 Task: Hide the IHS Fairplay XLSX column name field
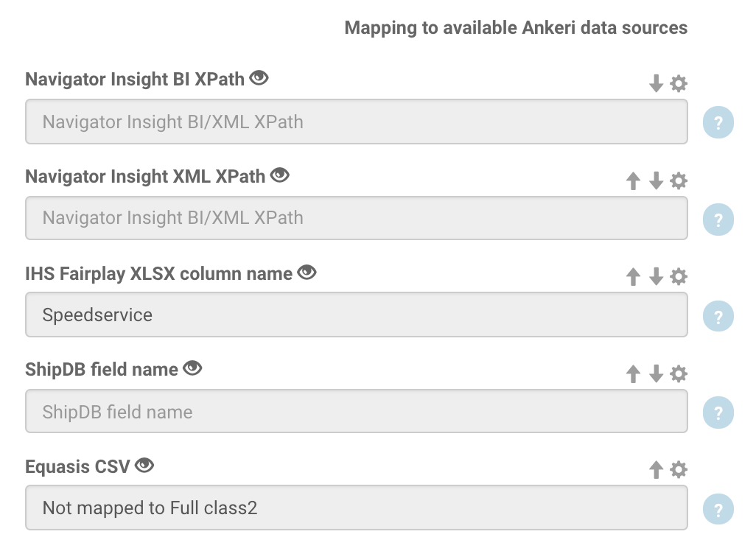coord(308,271)
